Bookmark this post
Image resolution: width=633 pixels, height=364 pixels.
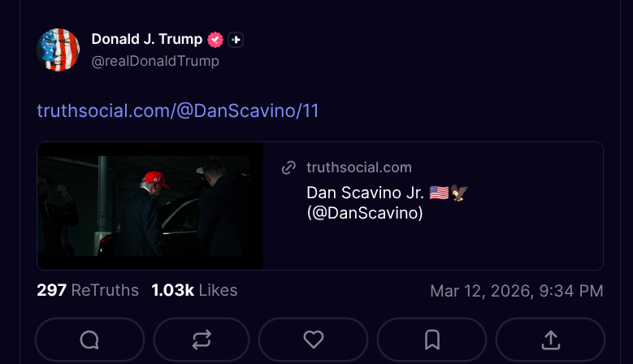point(431,340)
